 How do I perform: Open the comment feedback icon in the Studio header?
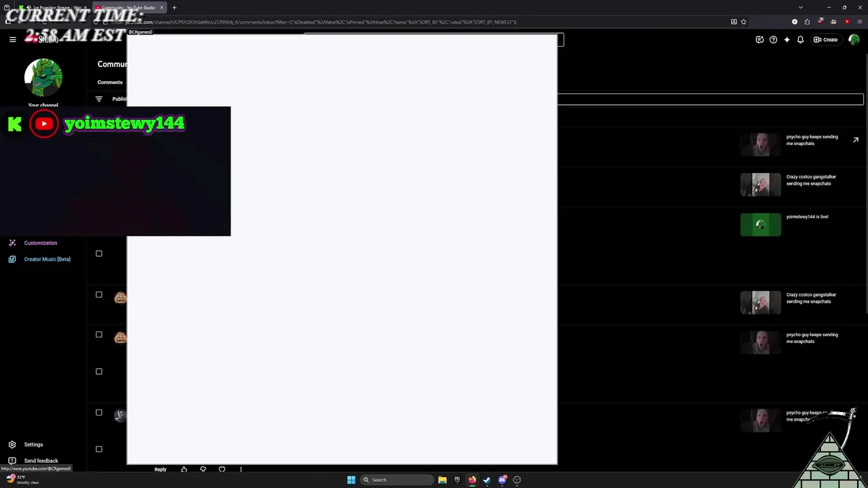[x=759, y=39]
